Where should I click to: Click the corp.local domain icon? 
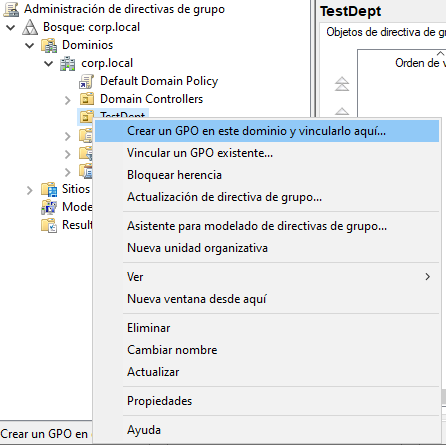(x=68, y=63)
